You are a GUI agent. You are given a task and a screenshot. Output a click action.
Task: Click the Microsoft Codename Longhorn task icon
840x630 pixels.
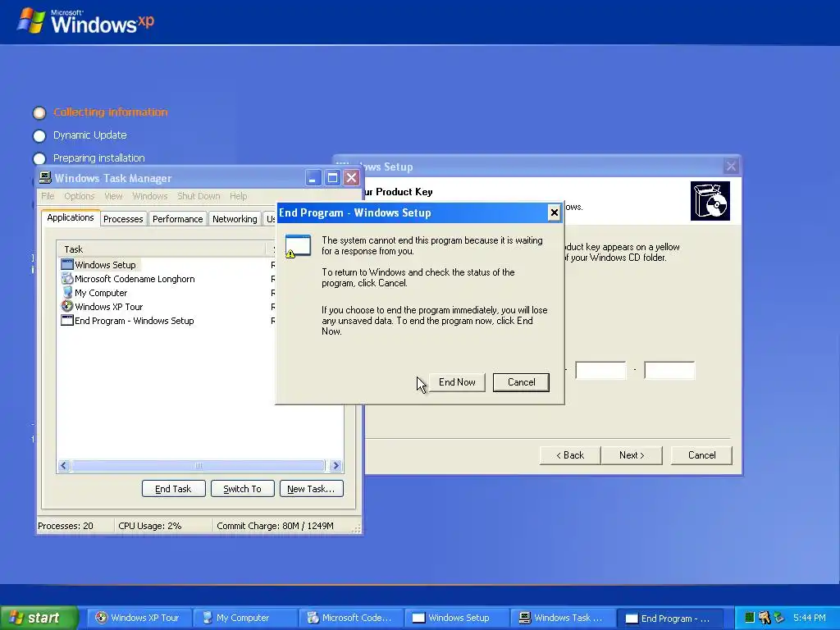[x=67, y=279]
